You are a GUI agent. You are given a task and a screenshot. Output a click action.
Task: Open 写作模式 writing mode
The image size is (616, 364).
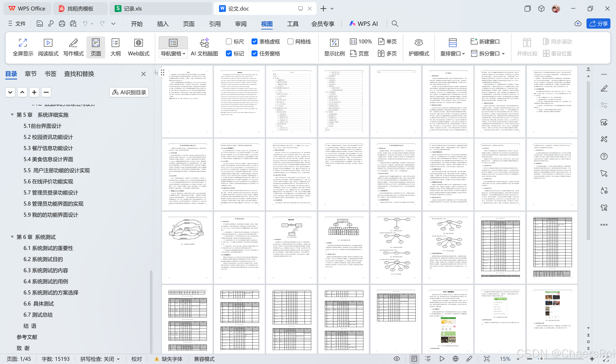[x=73, y=47]
